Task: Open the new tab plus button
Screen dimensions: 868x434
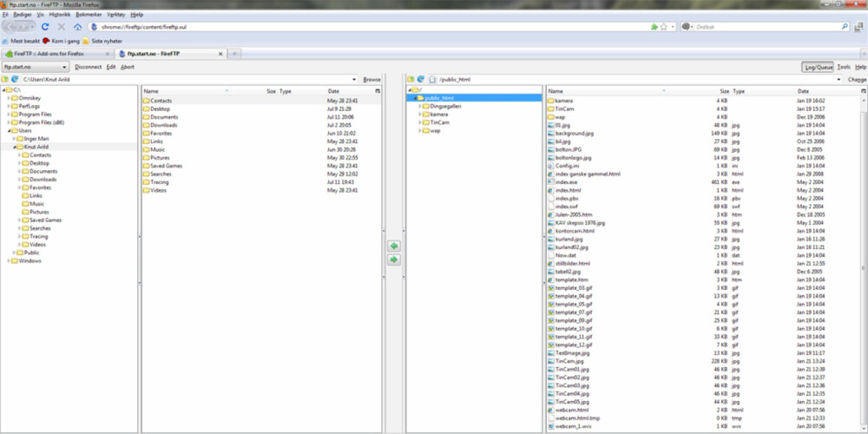Action: tap(234, 54)
